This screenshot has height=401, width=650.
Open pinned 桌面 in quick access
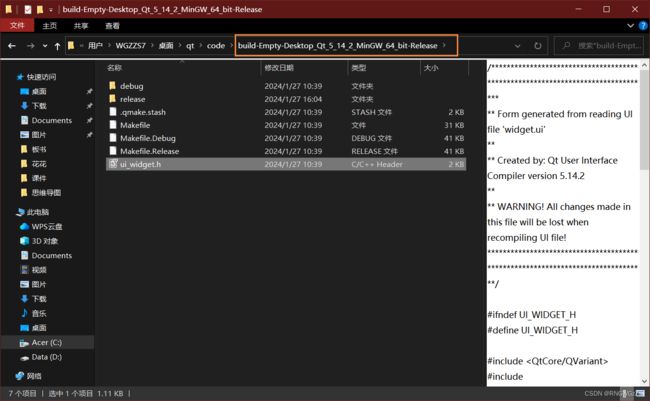[39, 91]
